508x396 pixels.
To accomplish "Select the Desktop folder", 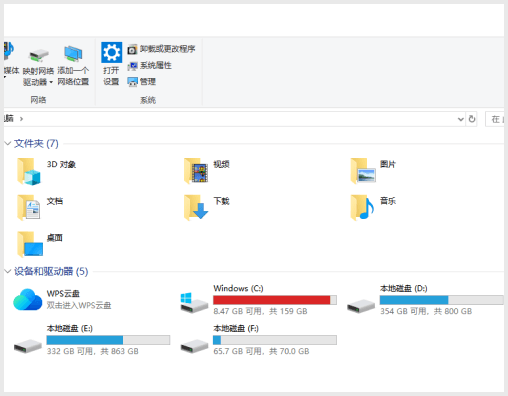I will click(x=40, y=244).
